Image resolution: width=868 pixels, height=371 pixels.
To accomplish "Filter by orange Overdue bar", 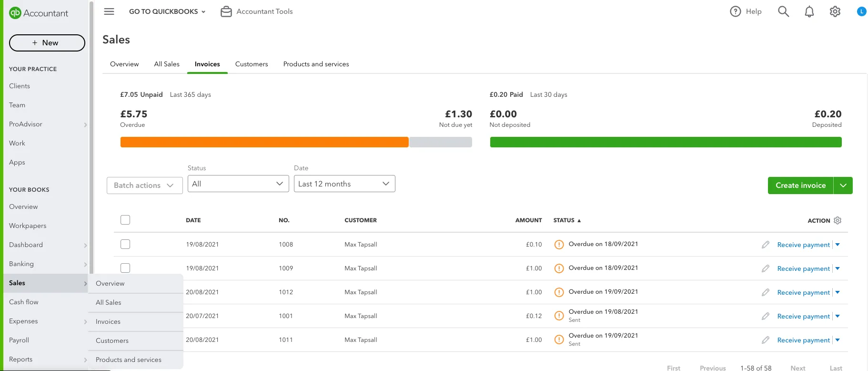I will click(264, 142).
